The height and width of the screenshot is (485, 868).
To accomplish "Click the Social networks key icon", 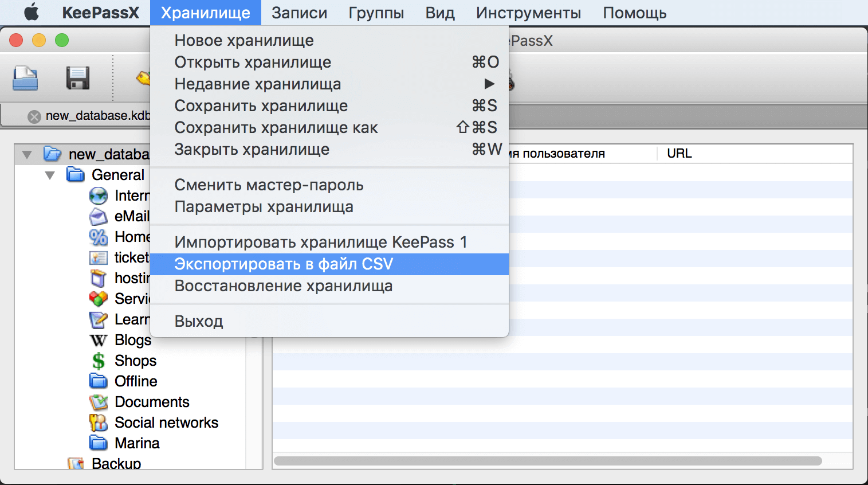I will click(98, 423).
